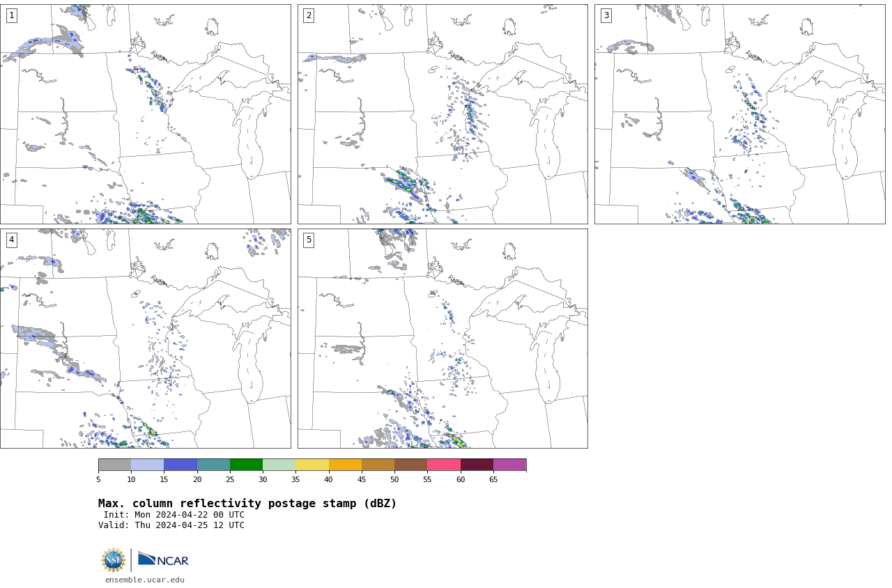892x588 pixels.
Task: Click the colorbar tick label 5
Action: click(x=98, y=479)
